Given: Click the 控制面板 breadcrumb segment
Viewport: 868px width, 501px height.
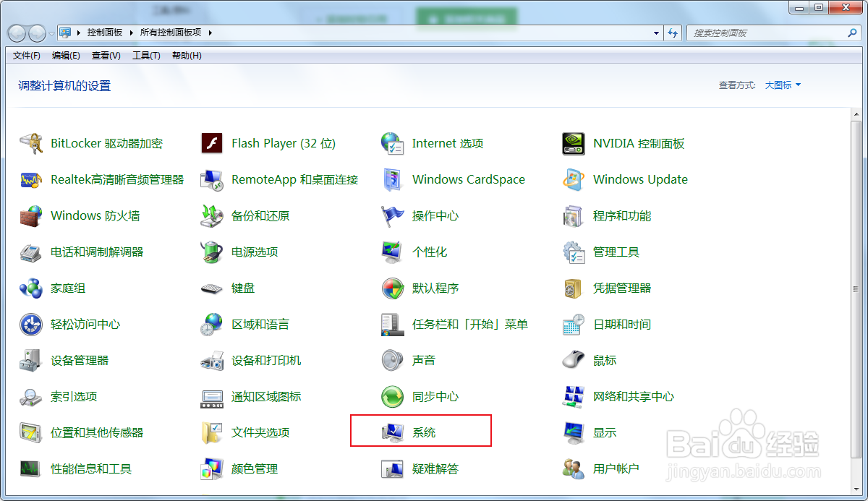Looking at the screenshot, I should tap(105, 33).
